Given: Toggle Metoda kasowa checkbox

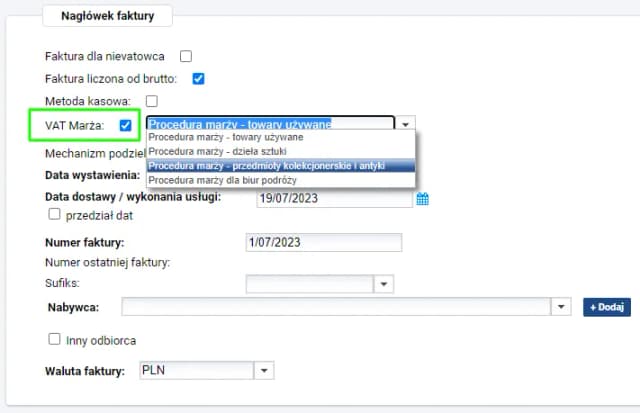Looking at the screenshot, I should point(152,101).
